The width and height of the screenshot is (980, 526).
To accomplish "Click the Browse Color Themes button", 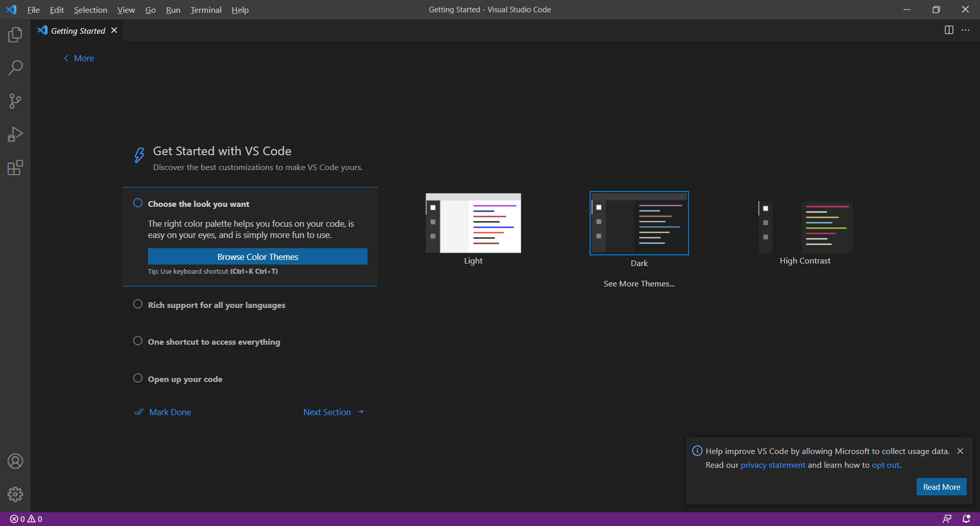I will 258,256.
